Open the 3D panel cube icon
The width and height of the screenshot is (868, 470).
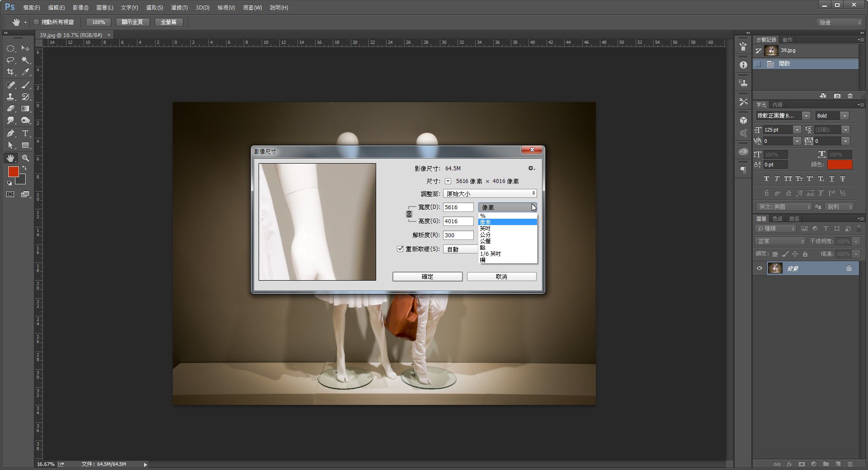click(x=743, y=120)
